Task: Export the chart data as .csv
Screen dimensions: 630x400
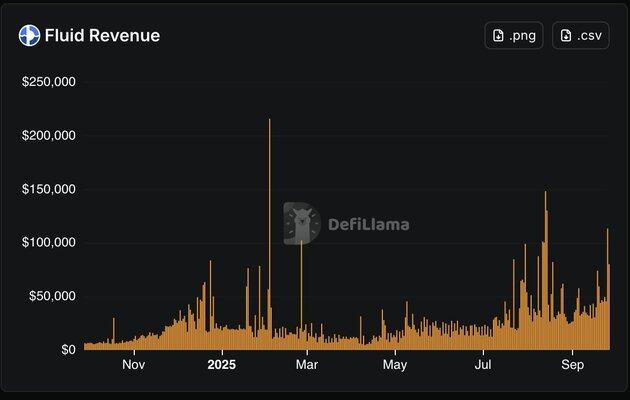Action: [x=581, y=35]
